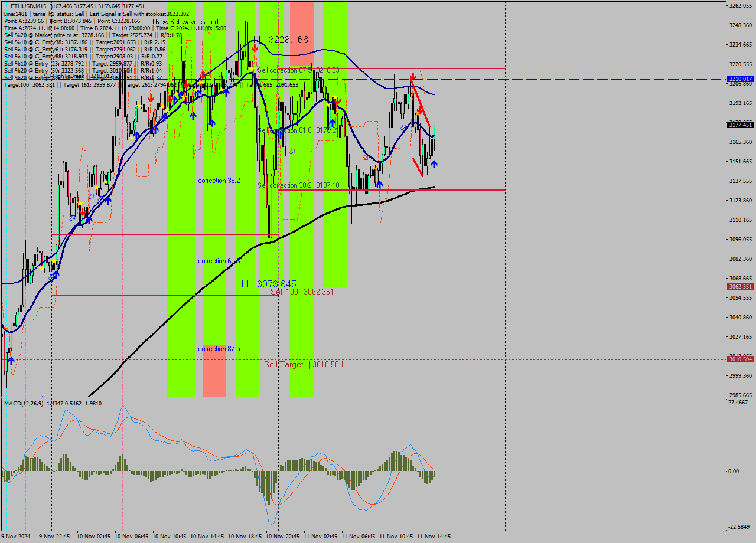Click the 3110.165 price scale value

point(740,220)
